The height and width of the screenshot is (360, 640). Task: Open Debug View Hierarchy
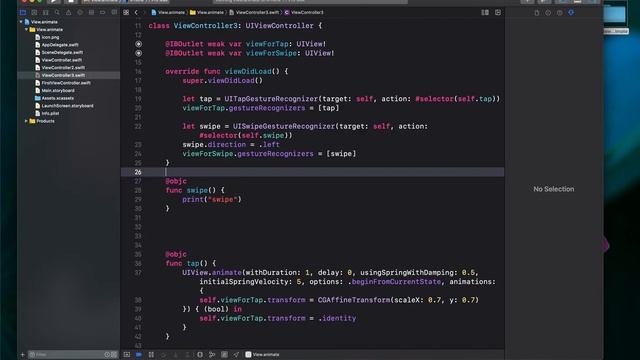[x=200, y=354]
